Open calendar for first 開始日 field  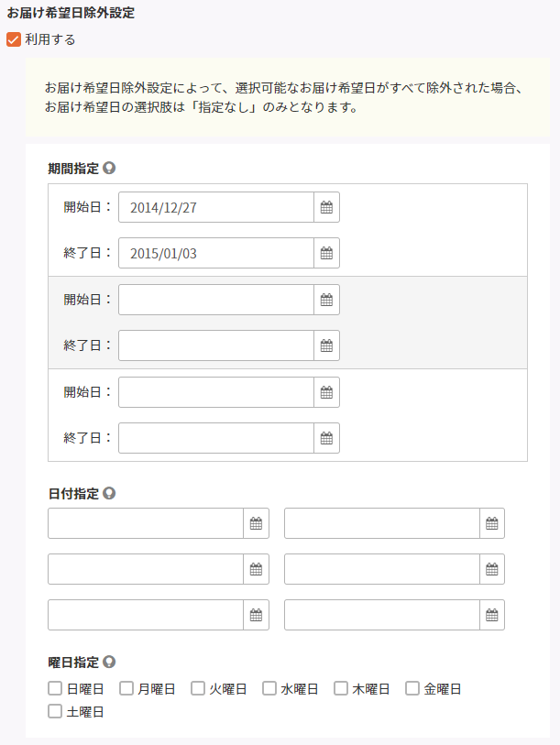click(326, 207)
